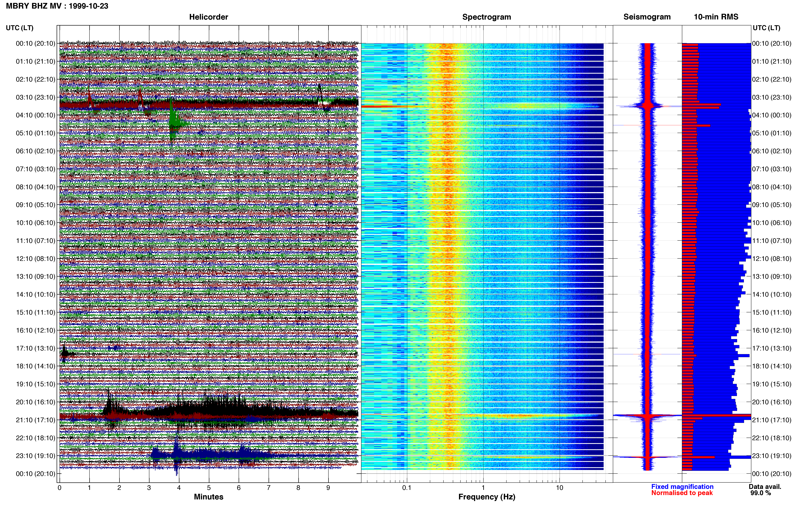Click the seismogram spike near 23:15
The height and width of the screenshot is (508, 812).
click(x=646, y=457)
